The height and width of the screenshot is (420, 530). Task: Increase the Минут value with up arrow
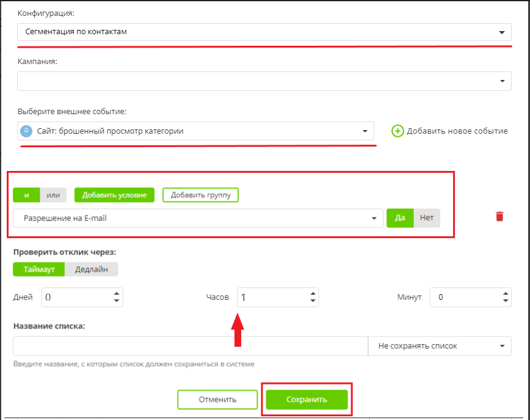(x=506, y=294)
